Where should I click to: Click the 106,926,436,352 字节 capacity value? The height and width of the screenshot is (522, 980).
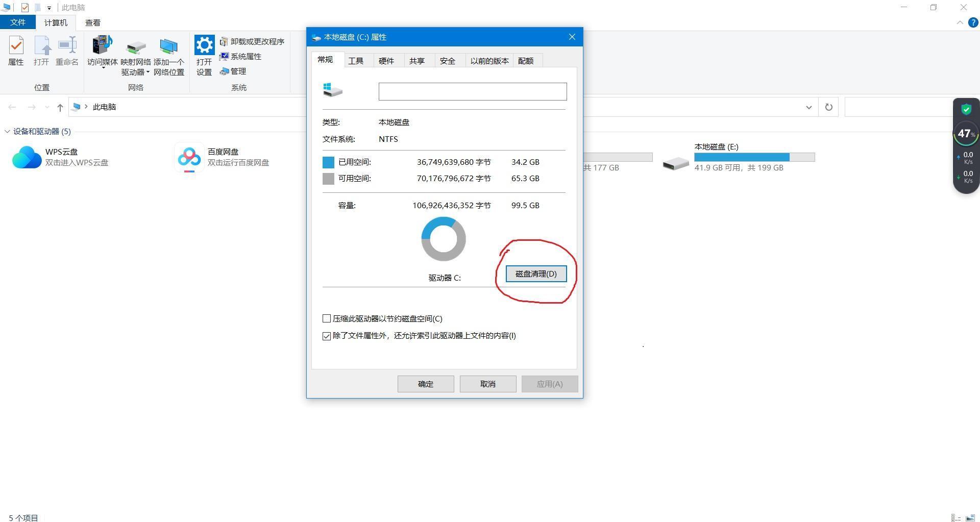[x=452, y=206]
